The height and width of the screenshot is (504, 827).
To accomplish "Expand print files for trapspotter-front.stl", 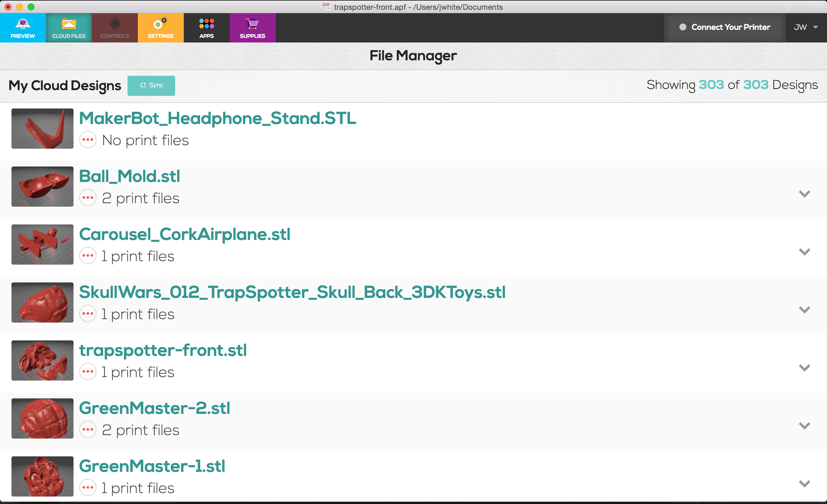I will pyautogui.click(x=805, y=368).
